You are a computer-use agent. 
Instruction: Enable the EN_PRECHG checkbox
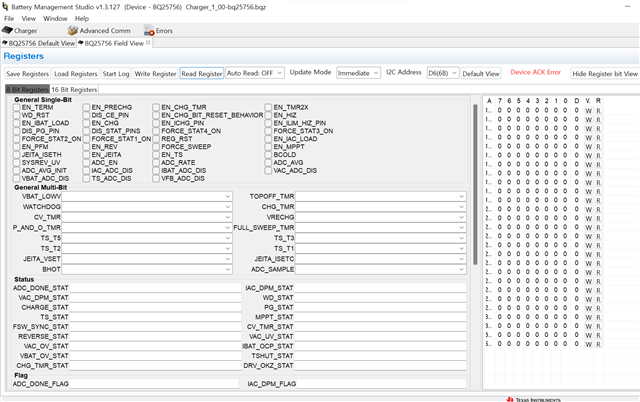86,107
